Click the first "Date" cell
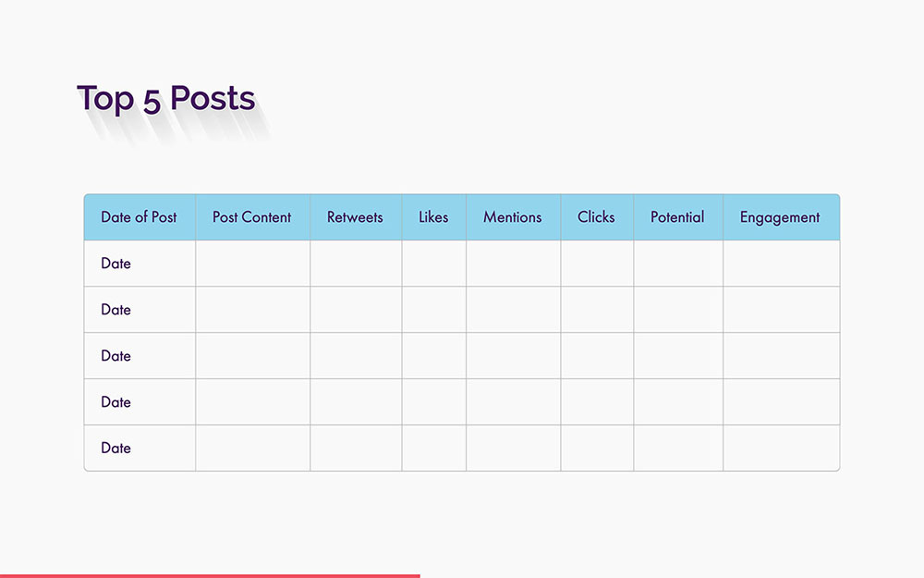This screenshot has height=578, width=924. point(115,263)
